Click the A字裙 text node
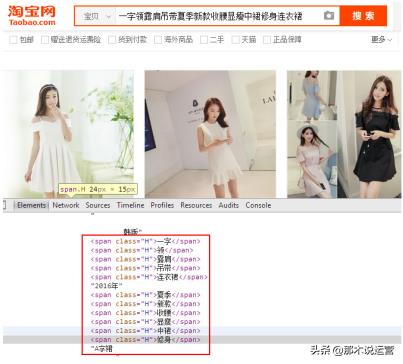 pyautogui.click(x=102, y=349)
